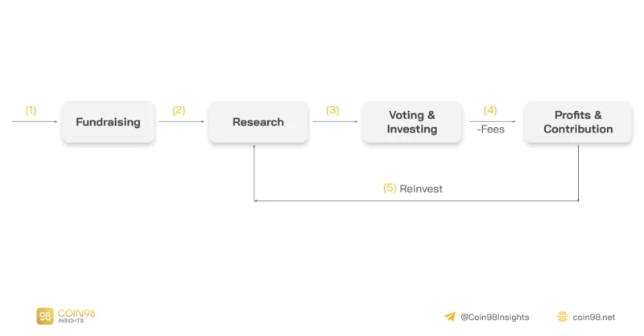Click the step (1) label

coord(31,110)
